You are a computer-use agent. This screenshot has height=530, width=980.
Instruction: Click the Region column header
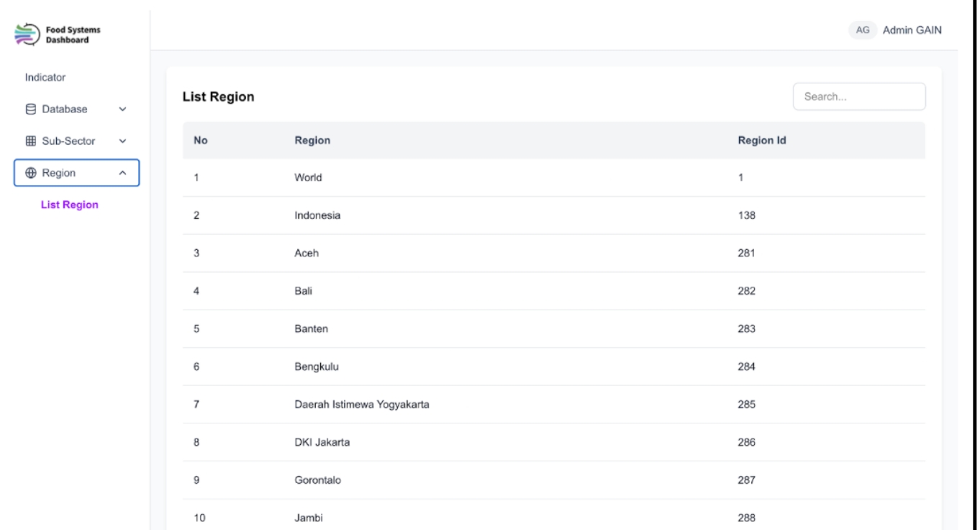pyautogui.click(x=312, y=141)
